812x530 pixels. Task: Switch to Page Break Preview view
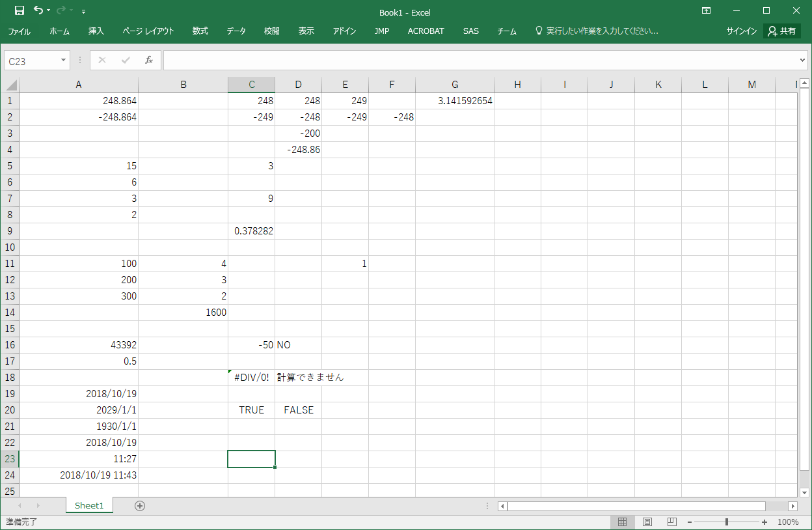click(x=672, y=522)
